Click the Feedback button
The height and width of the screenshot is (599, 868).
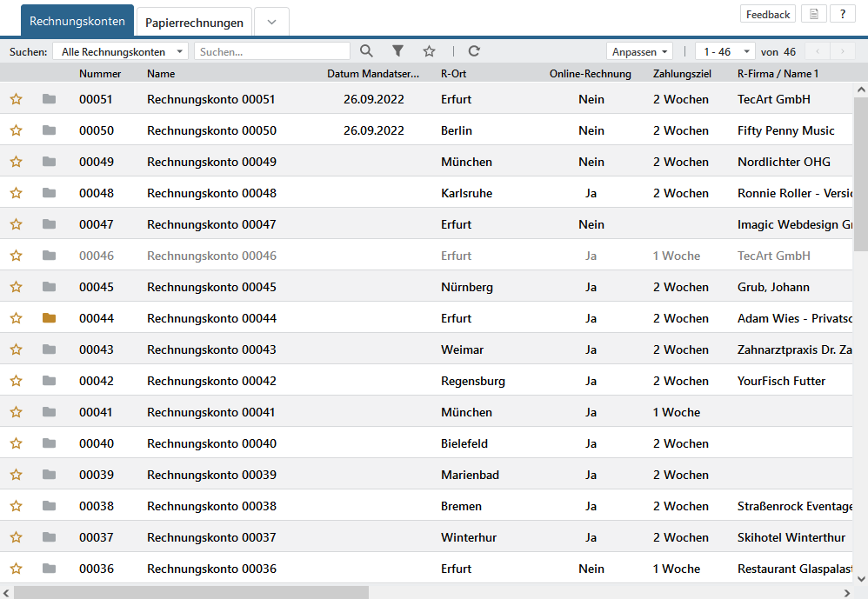coord(768,14)
